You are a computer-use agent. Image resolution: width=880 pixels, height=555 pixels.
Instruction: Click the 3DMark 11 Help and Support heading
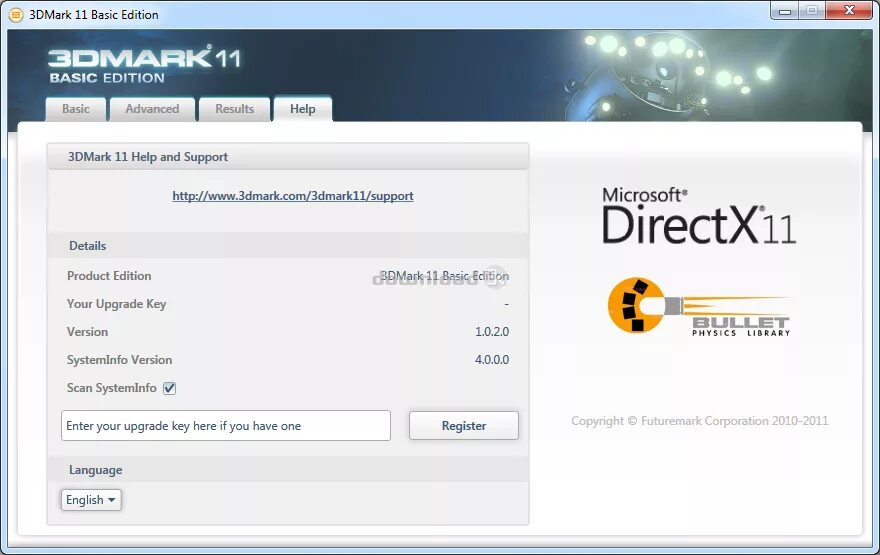click(148, 157)
